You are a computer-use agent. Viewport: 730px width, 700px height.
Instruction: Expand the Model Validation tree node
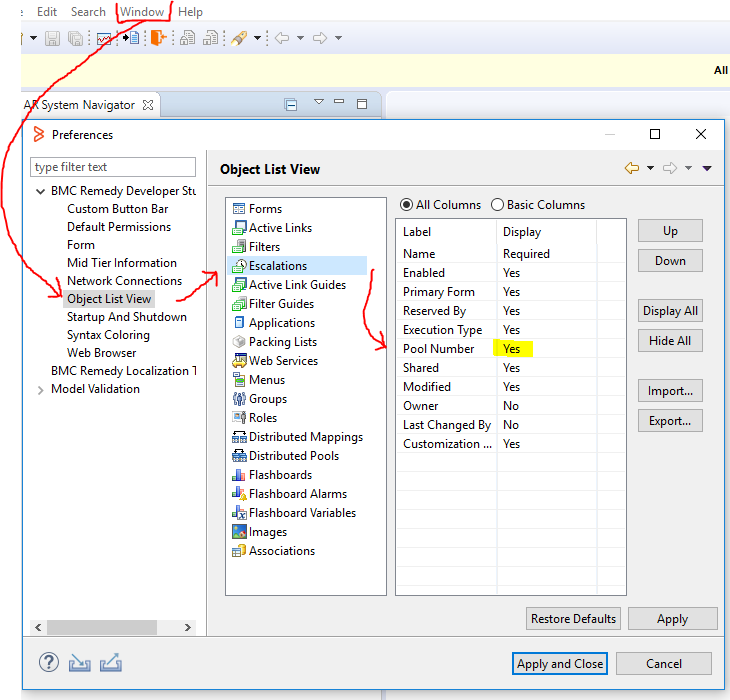(41, 390)
